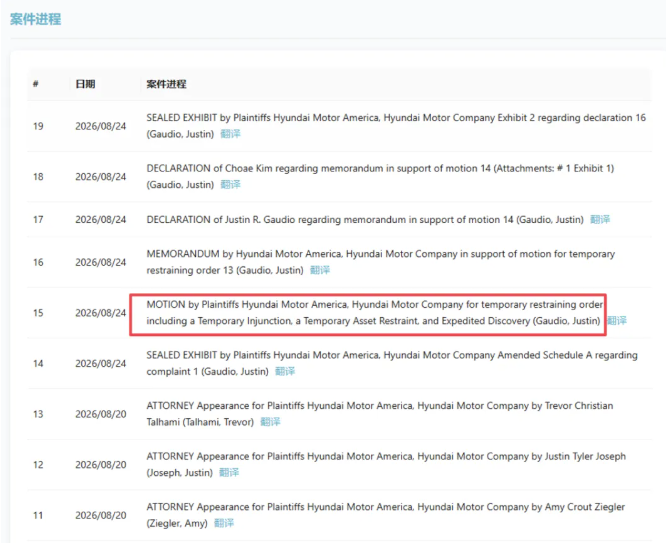
Task: Click the # column header
Action: [36, 84]
